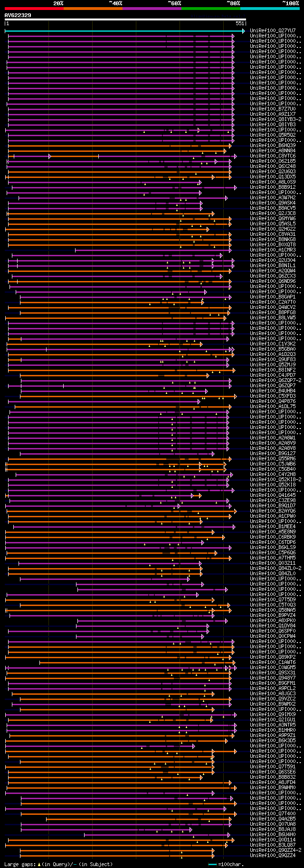
Task: Open the UniRef100_B9G127 entry
Action: 273,453
